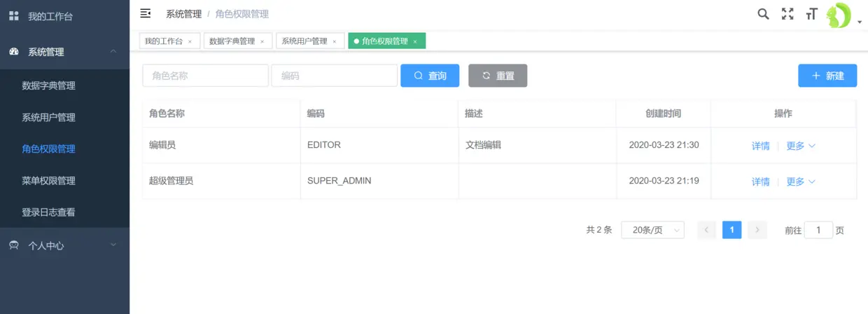Close the 系统用户管理 tab
The height and width of the screenshot is (314, 868).
[x=334, y=41]
